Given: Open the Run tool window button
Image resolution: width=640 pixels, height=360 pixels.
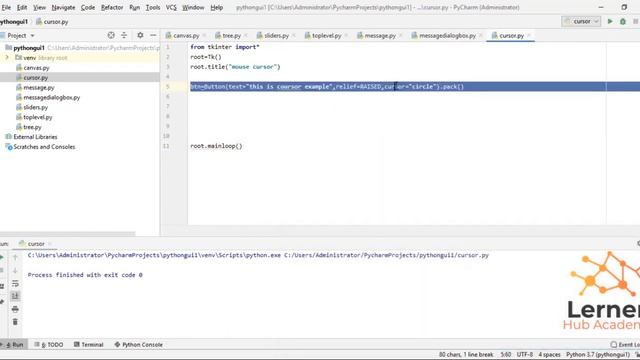Looking at the screenshot, I should 14,344.
